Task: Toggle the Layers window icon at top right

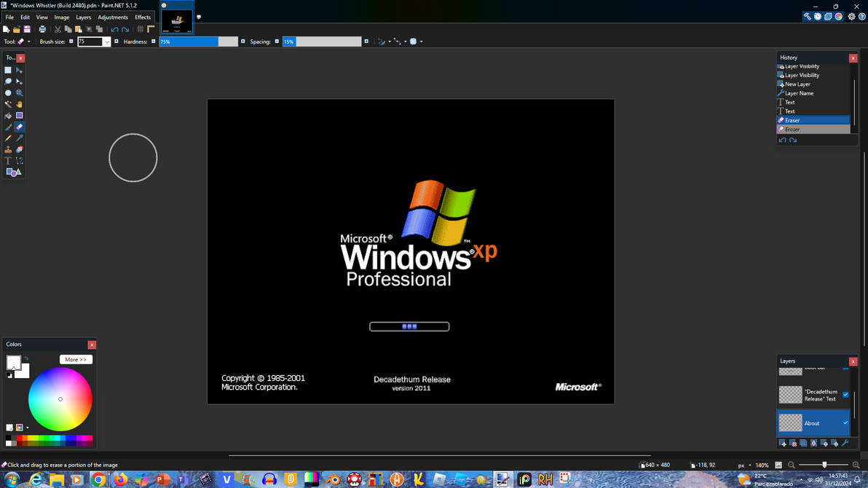Action: [x=828, y=17]
